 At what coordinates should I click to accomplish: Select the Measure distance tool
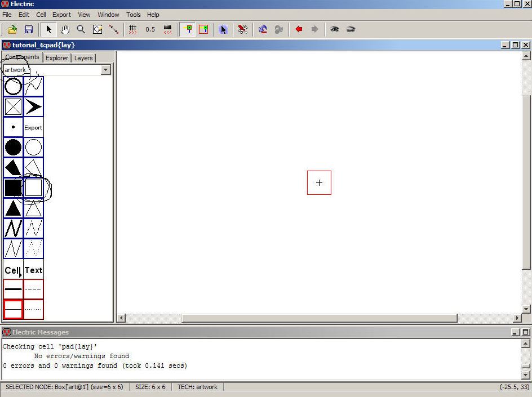coord(114,29)
